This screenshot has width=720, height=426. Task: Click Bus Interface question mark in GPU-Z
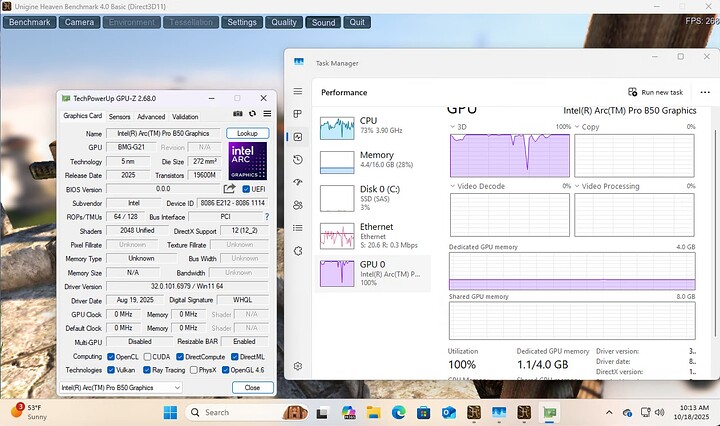pos(266,217)
